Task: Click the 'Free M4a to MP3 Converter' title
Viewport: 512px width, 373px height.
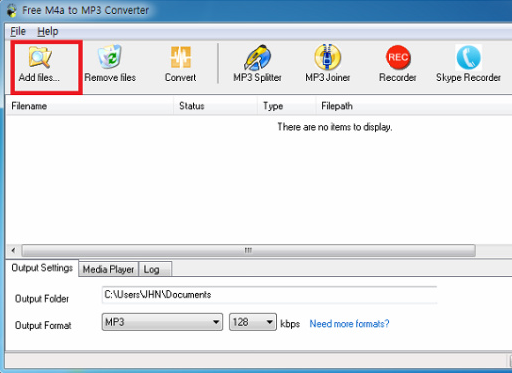Action: click(x=85, y=10)
